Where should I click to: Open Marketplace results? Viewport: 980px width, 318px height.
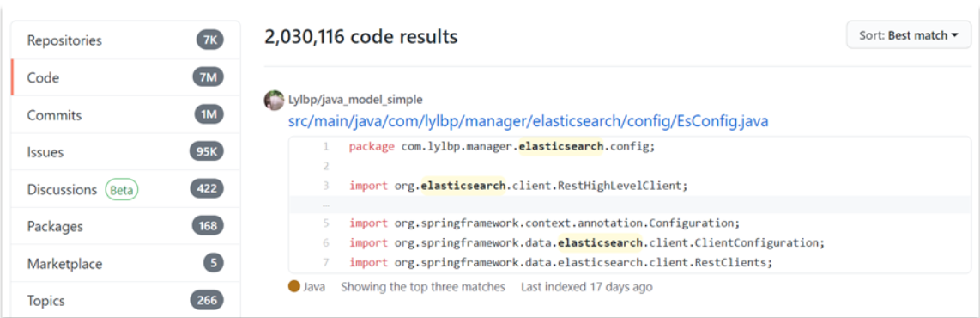tap(125, 264)
